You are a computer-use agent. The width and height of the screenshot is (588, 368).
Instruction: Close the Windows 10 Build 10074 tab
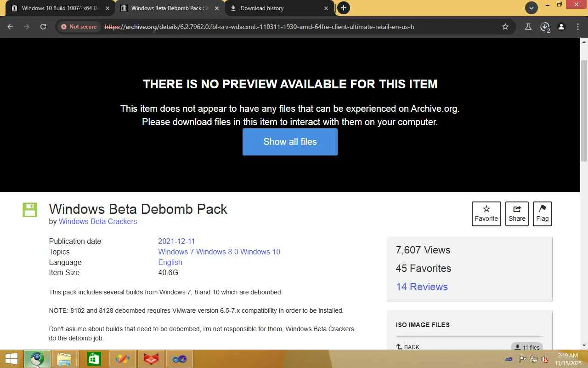point(107,8)
